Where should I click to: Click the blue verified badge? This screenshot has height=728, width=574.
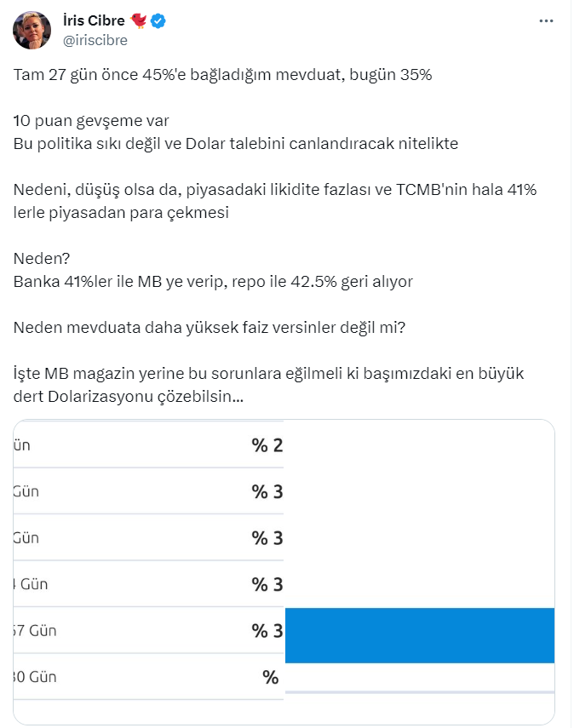coord(158,22)
